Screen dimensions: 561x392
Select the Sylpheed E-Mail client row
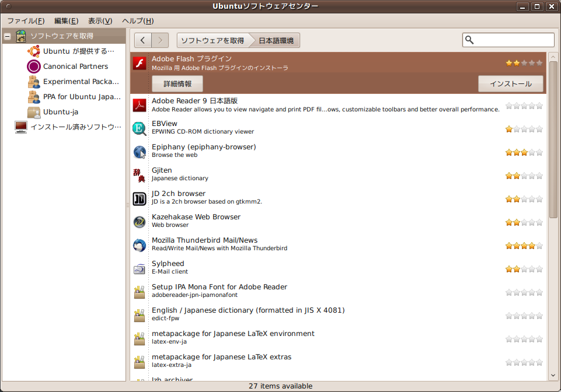338,268
